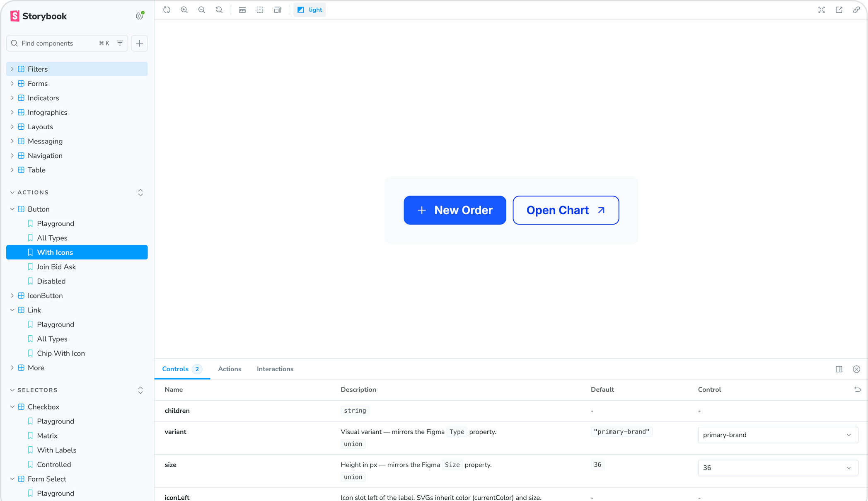Switch the light theme toggle
868x501 pixels.
coord(309,10)
